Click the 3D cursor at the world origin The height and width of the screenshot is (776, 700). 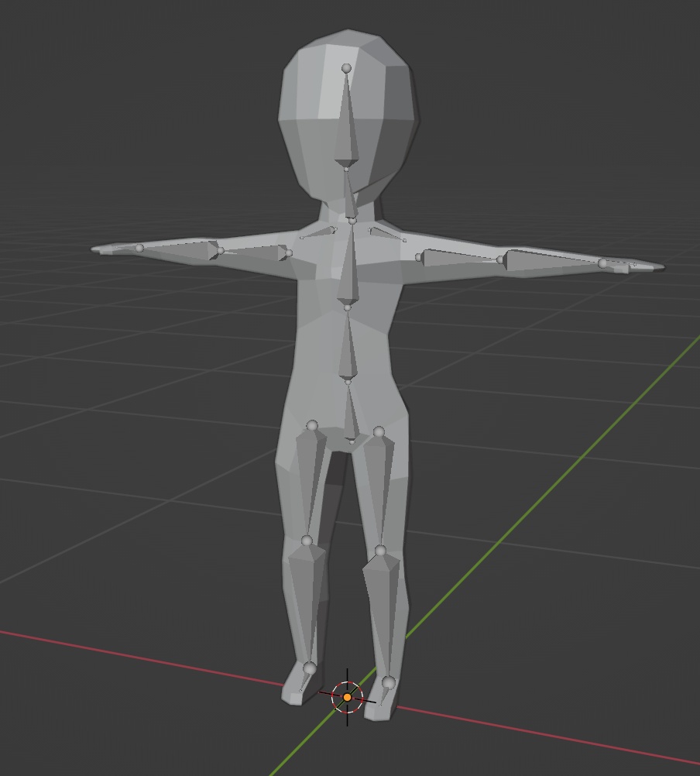pyautogui.click(x=347, y=697)
